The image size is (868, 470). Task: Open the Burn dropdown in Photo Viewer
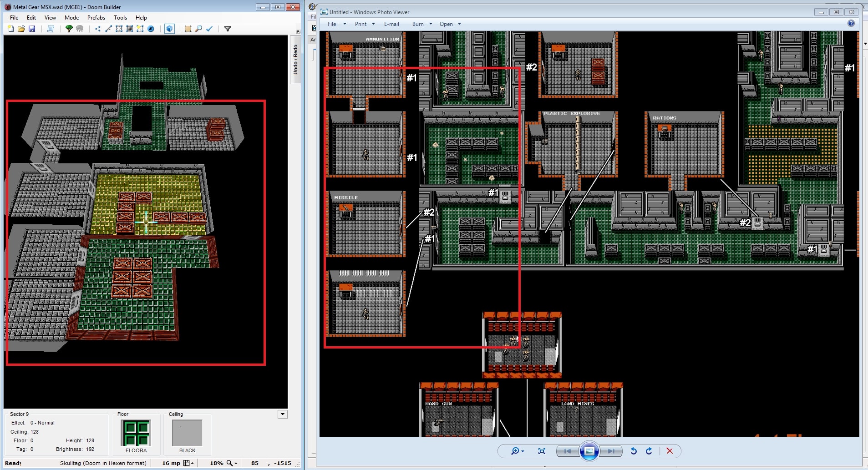pyautogui.click(x=422, y=24)
